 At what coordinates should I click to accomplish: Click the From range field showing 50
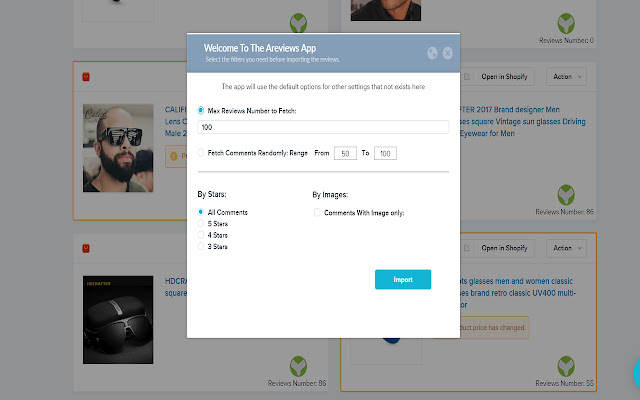(x=345, y=153)
